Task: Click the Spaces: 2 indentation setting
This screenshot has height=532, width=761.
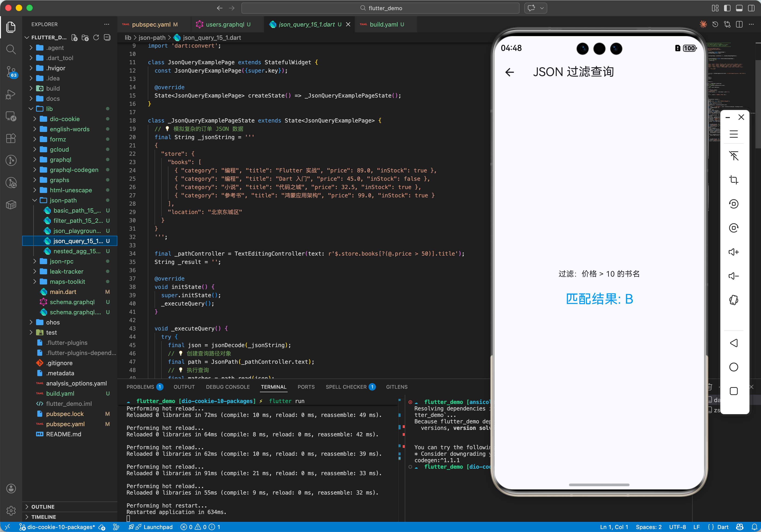Action: [x=648, y=527]
